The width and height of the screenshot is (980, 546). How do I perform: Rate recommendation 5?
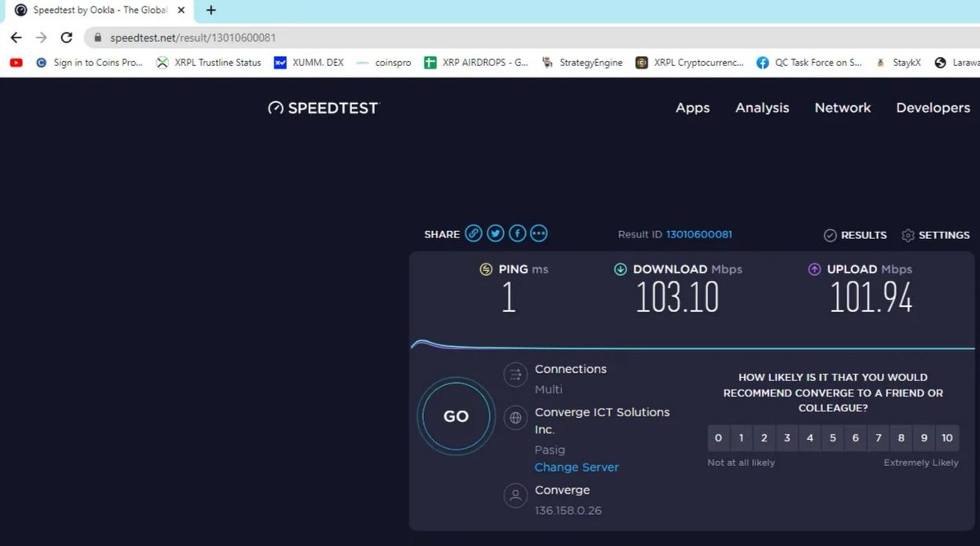[x=833, y=437]
